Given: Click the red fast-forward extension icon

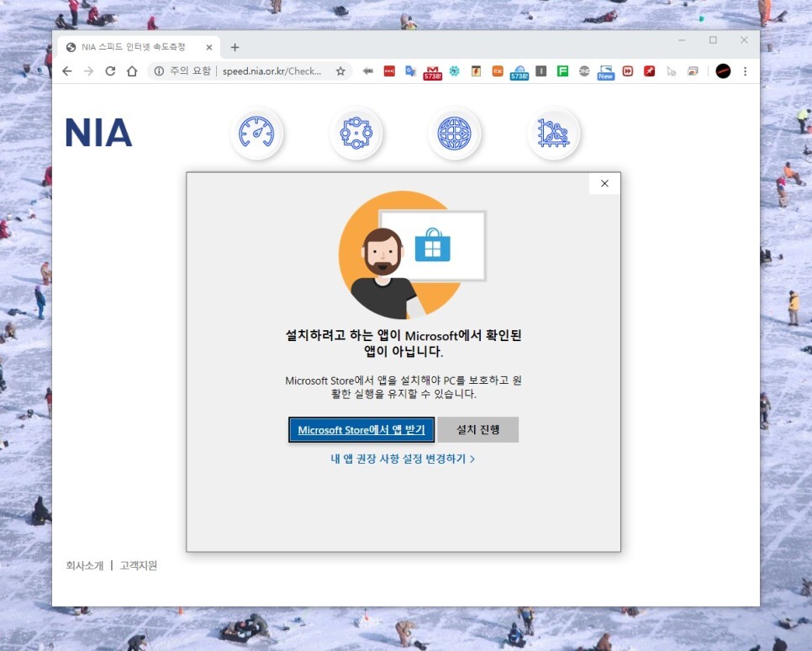Looking at the screenshot, I should pos(628,71).
